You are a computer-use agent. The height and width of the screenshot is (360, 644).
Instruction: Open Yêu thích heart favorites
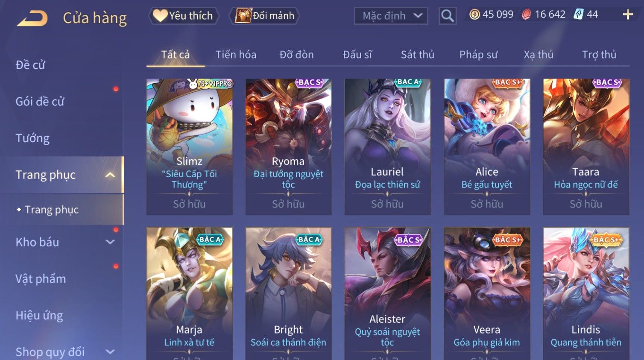tap(184, 16)
